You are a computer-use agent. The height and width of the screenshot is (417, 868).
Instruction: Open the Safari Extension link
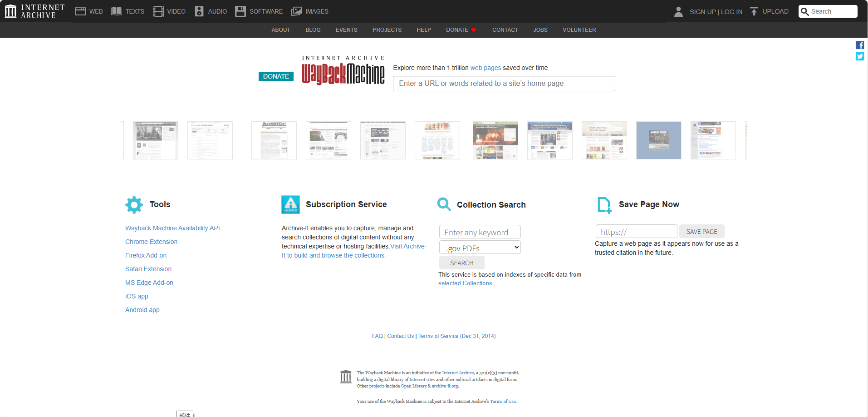click(x=148, y=269)
